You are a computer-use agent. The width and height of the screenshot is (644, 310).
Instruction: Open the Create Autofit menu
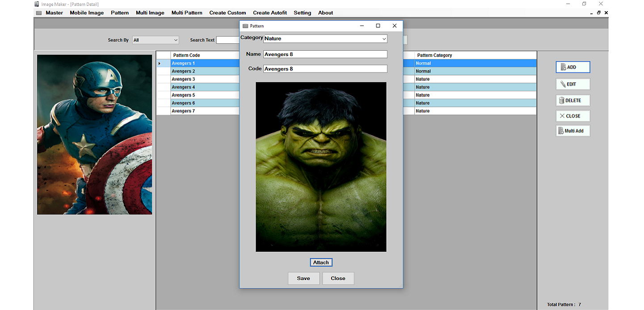269,13
